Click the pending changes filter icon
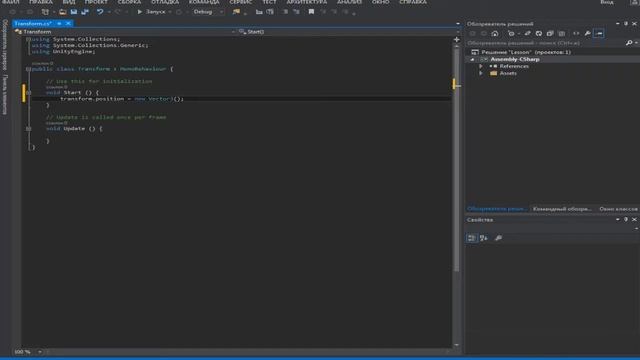Image resolution: width=640 pixels, height=360 pixels. [x=512, y=33]
